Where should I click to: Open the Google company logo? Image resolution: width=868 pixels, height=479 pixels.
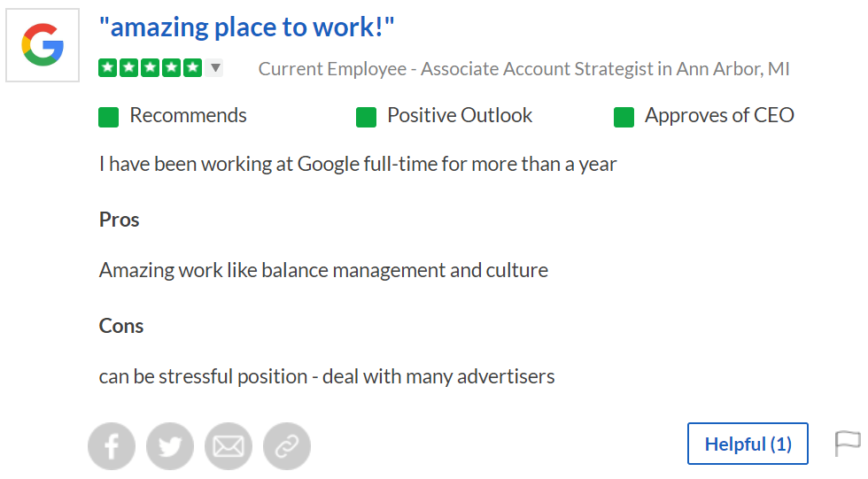coord(43,45)
